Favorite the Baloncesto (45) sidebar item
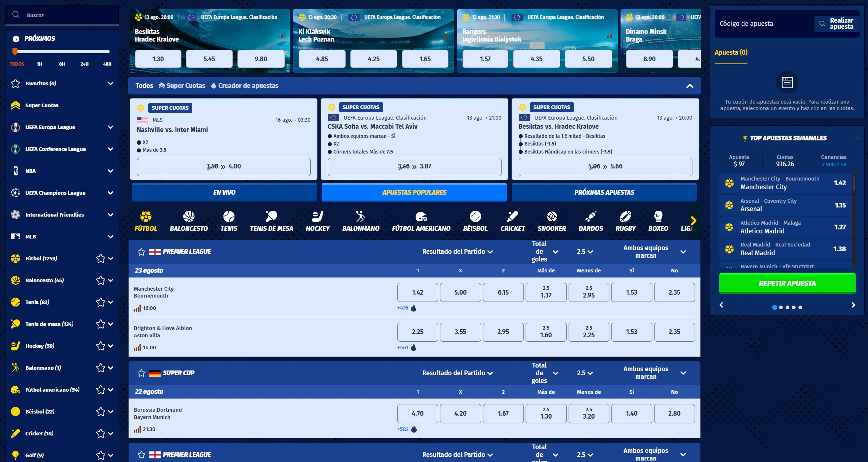Screen dimensions: 868x462 (x=101, y=280)
